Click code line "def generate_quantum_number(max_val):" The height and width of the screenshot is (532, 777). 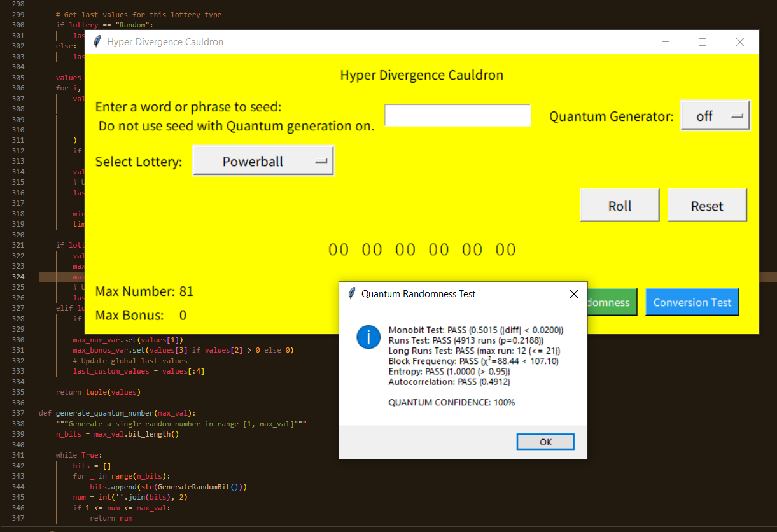tap(117, 413)
